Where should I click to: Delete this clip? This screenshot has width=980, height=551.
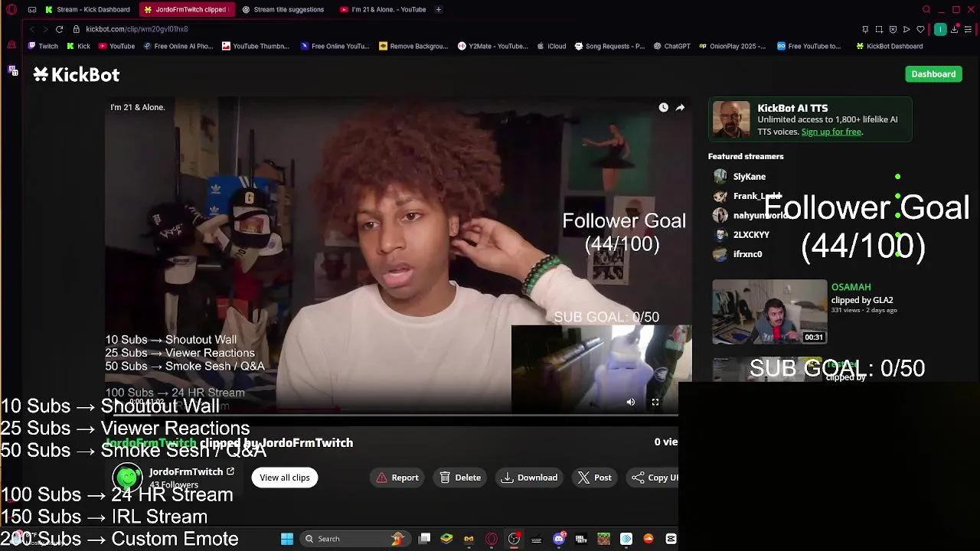click(x=461, y=478)
